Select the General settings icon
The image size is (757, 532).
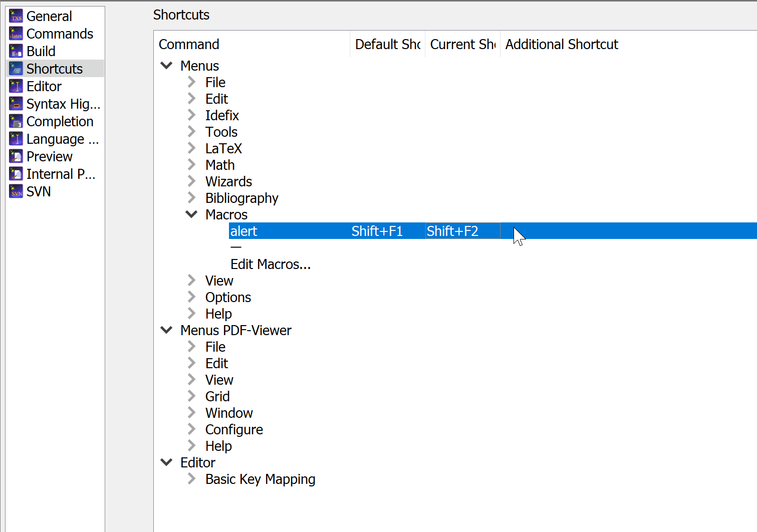(15, 16)
